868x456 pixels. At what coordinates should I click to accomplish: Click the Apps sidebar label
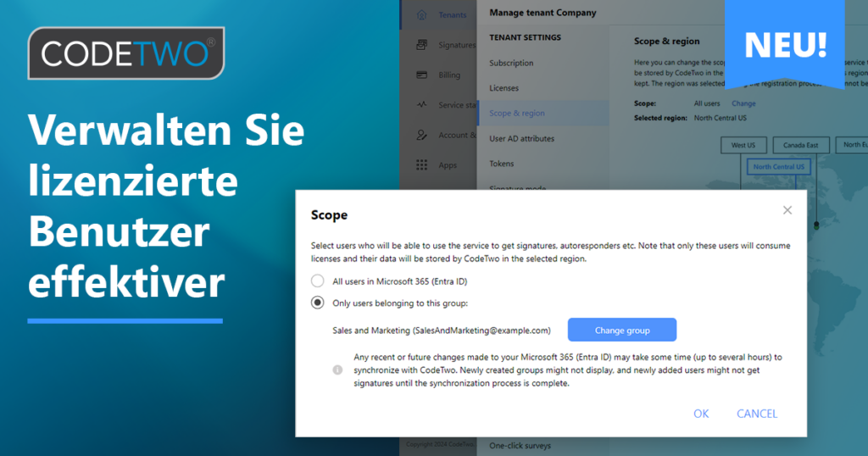tap(448, 165)
